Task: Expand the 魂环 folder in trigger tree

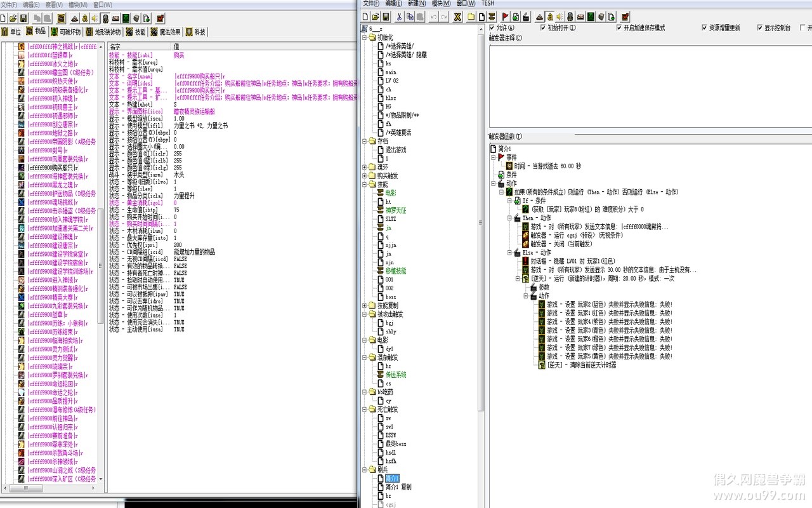Action: coord(364,167)
